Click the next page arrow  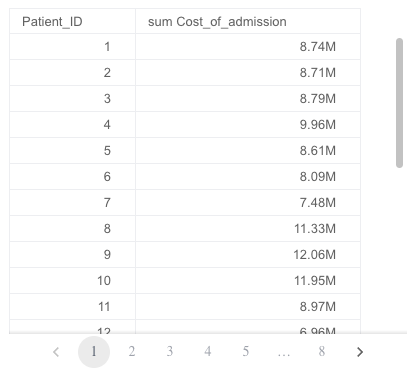point(360,352)
